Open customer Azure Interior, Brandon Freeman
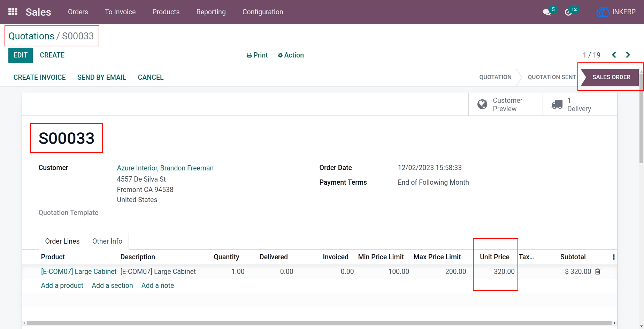644x329 pixels. click(165, 168)
